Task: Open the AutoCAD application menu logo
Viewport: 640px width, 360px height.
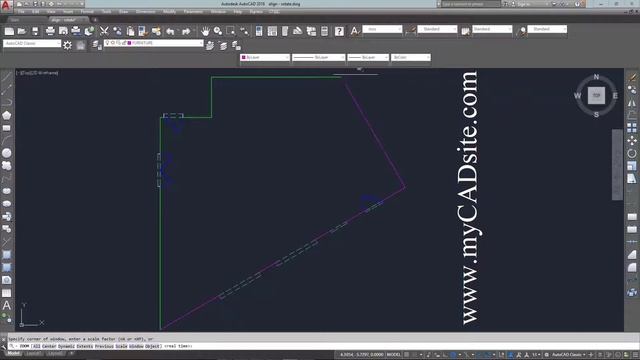Action: [x=6, y=6]
